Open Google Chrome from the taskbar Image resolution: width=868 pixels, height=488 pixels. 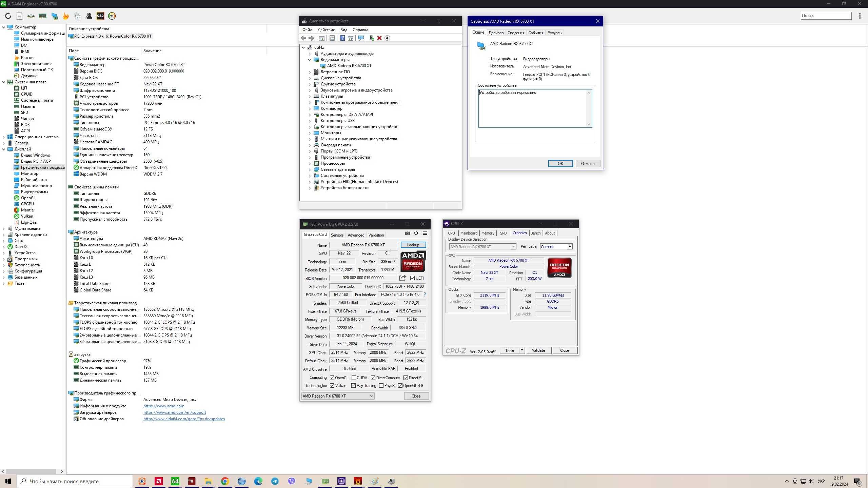click(225, 481)
